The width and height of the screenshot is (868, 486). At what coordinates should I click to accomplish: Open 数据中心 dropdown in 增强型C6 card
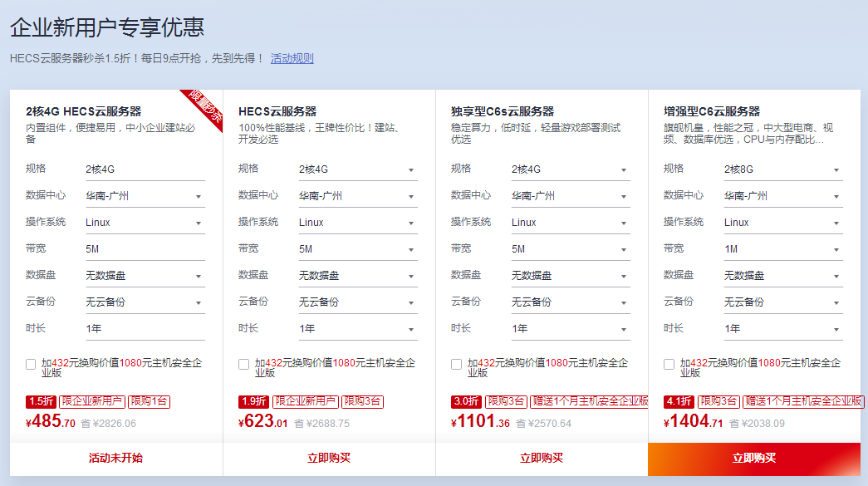[783, 196]
